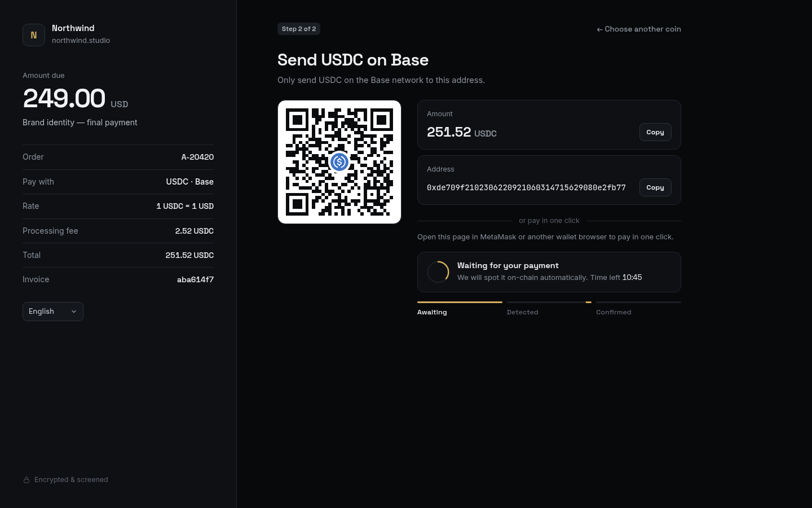Select the Awaiting progress step
Screen dimensions: 812x508
point(460,309)
